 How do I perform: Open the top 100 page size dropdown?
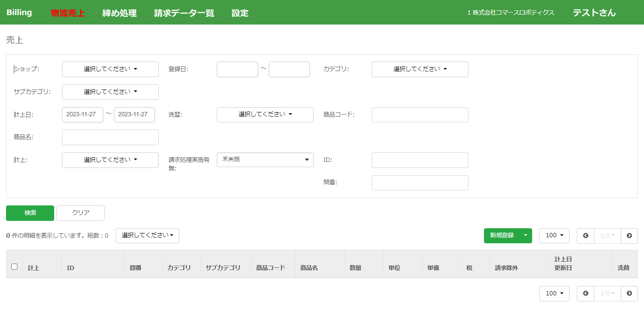tap(554, 236)
